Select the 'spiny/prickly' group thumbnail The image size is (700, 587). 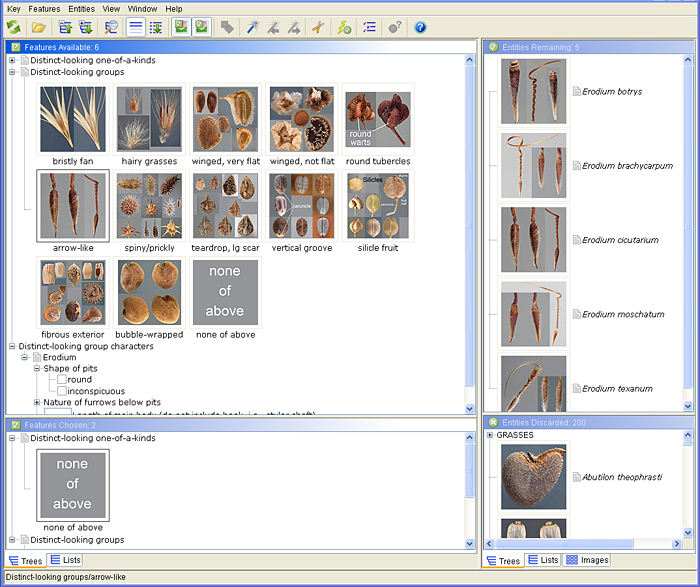point(149,206)
